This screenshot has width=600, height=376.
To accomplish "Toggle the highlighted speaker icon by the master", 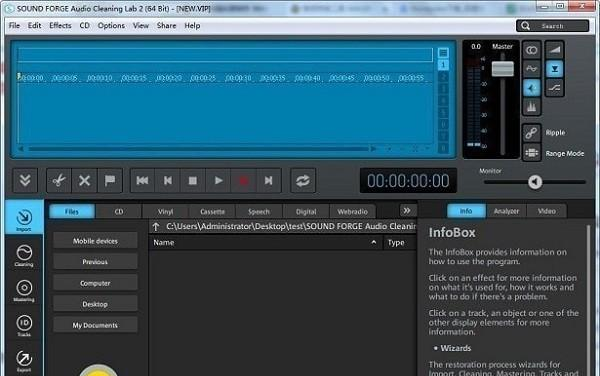I will (x=532, y=88).
